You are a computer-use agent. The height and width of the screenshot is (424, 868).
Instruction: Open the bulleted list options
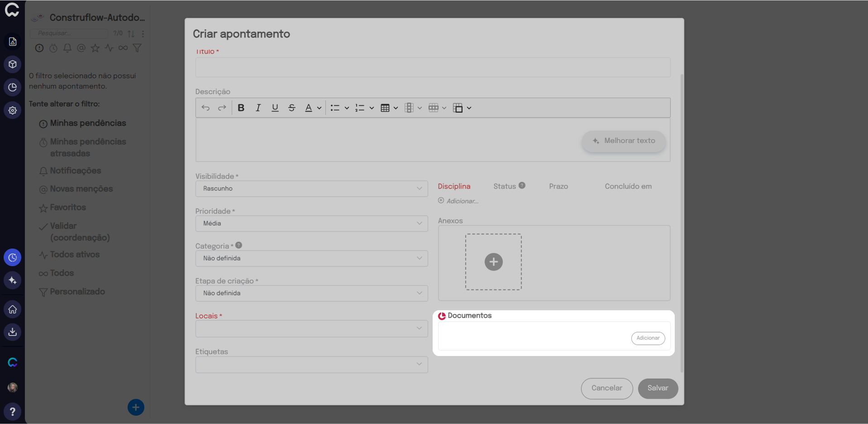click(347, 108)
